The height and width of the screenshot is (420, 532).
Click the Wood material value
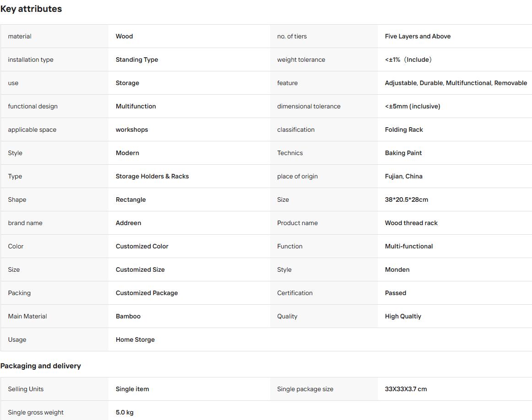pyautogui.click(x=124, y=36)
